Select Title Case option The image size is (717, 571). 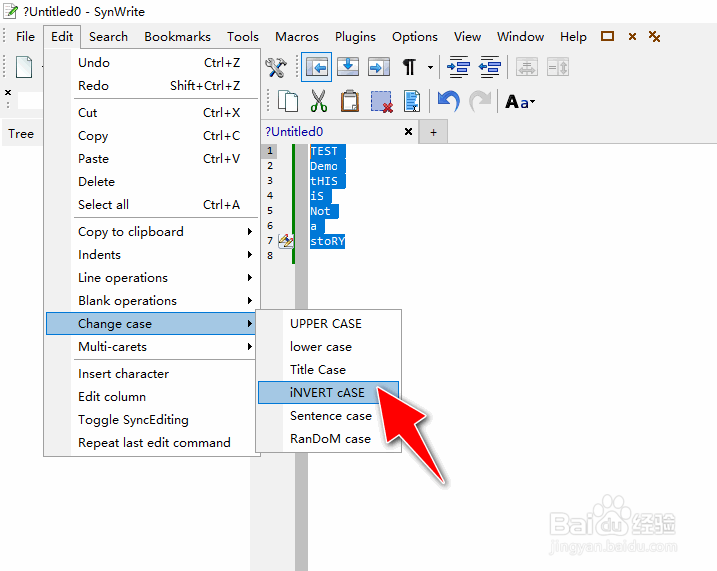pyautogui.click(x=328, y=369)
